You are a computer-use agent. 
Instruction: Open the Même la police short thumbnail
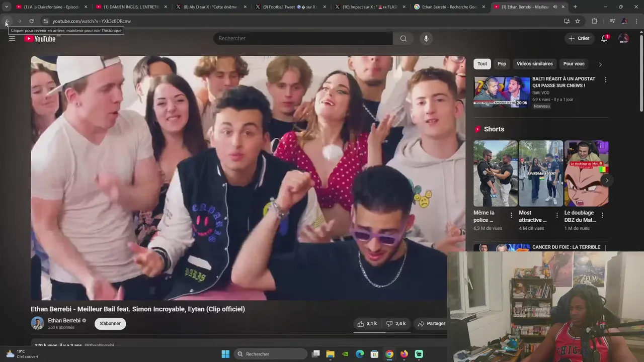(x=495, y=173)
